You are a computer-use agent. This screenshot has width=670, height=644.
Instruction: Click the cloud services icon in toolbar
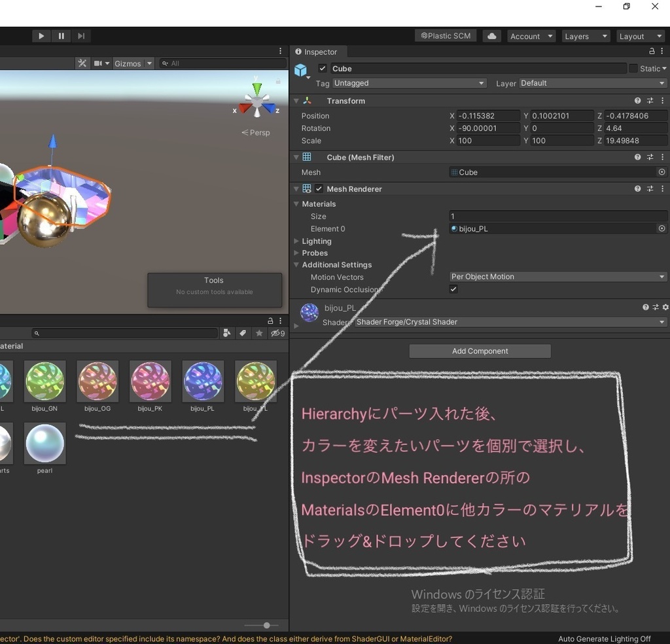click(x=491, y=36)
